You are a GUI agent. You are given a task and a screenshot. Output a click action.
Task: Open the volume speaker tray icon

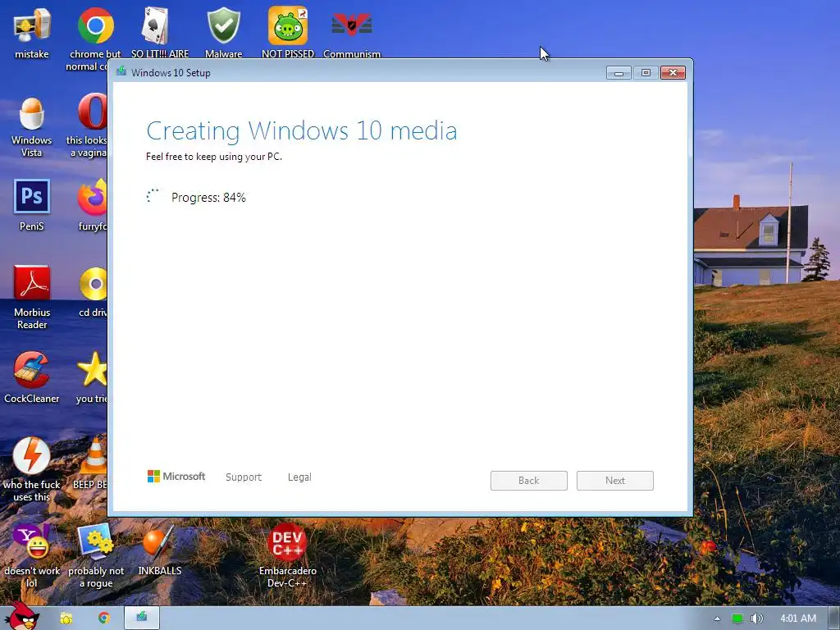[x=756, y=619]
